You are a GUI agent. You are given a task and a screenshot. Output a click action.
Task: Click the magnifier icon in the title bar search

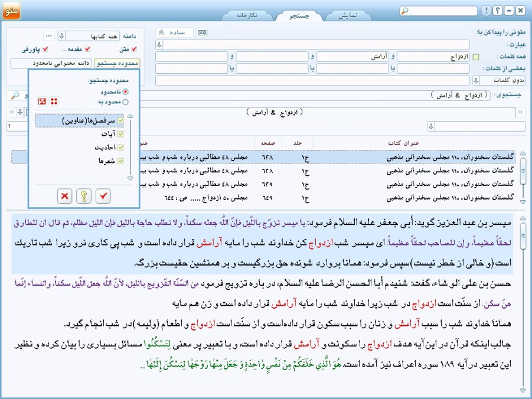click(x=404, y=11)
